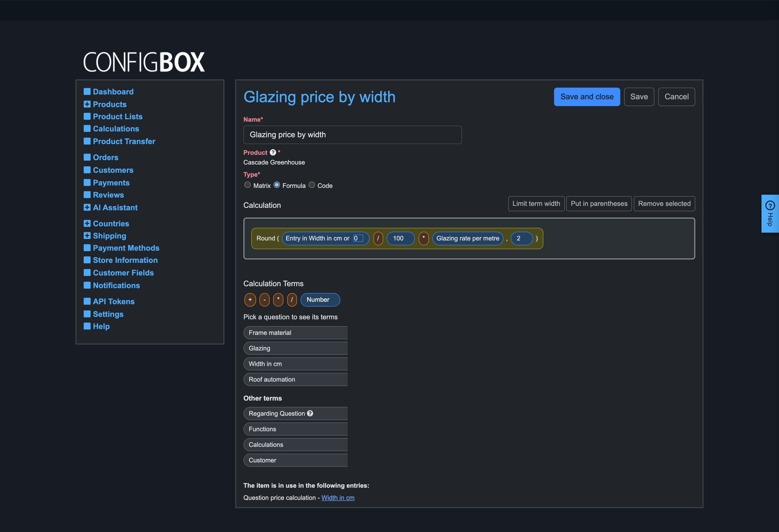The height and width of the screenshot is (532, 779).
Task: Open Payment Methods in sidebar
Action: (x=126, y=248)
